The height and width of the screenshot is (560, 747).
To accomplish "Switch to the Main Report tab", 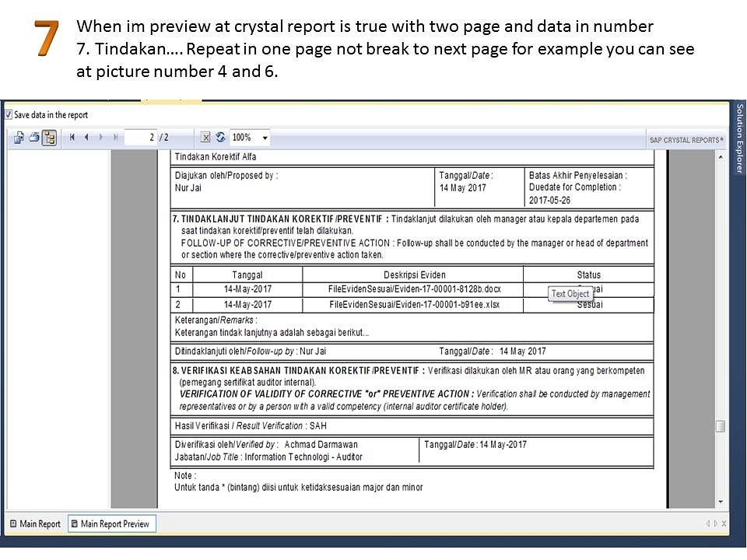I will (34, 523).
